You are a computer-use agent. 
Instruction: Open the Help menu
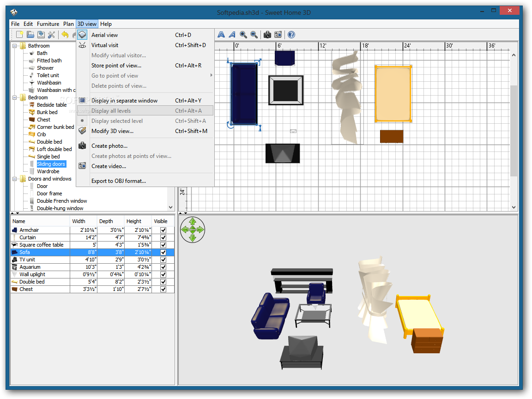(106, 24)
